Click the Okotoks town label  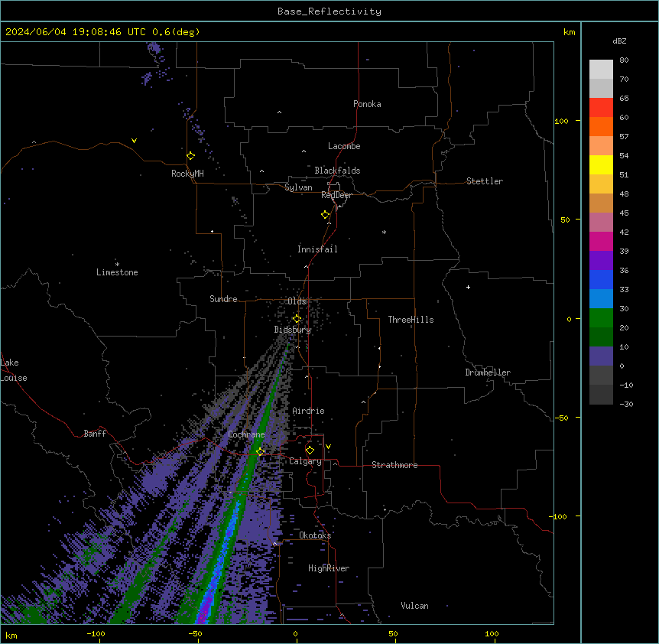[x=315, y=535]
